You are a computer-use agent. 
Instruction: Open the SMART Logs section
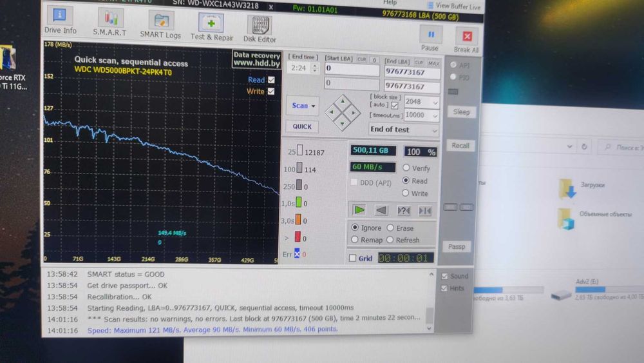pyautogui.click(x=160, y=26)
